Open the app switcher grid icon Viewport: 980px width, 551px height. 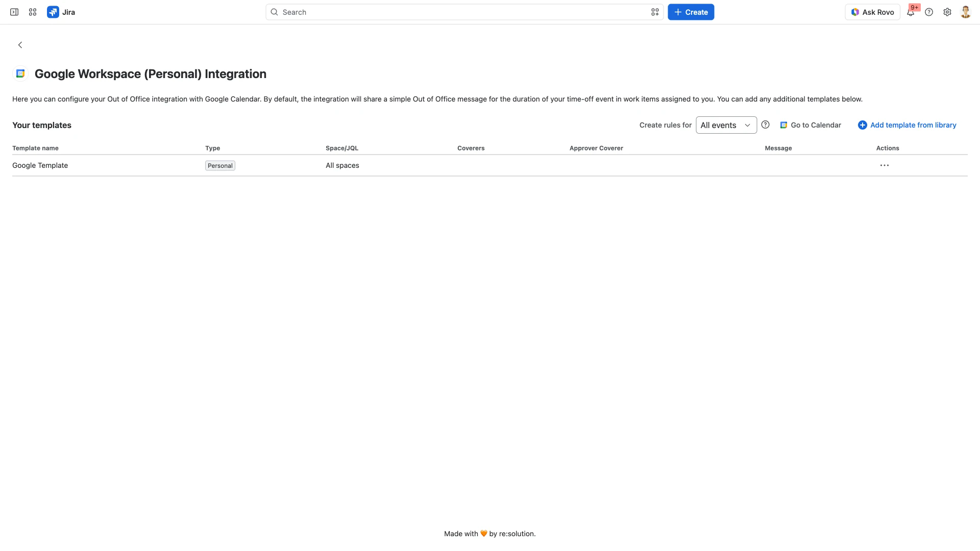click(x=33, y=12)
